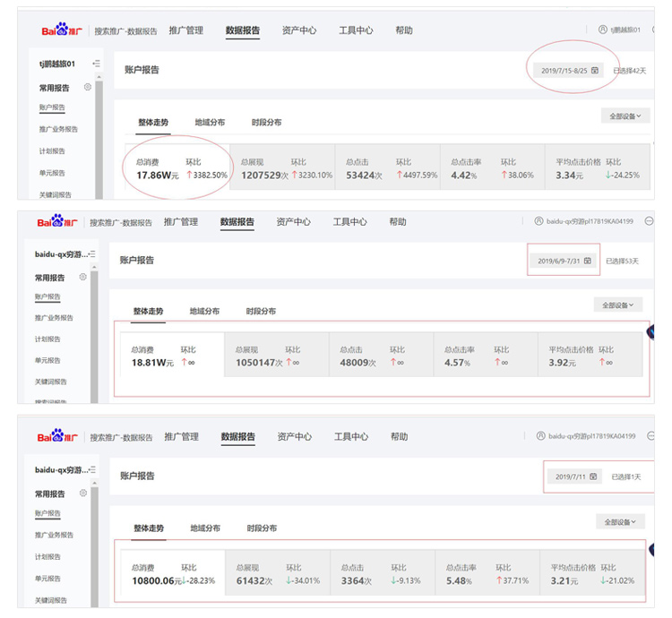
Task: Select the 总展现 61432次 card
Action: pyautogui.click(x=278, y=572)
